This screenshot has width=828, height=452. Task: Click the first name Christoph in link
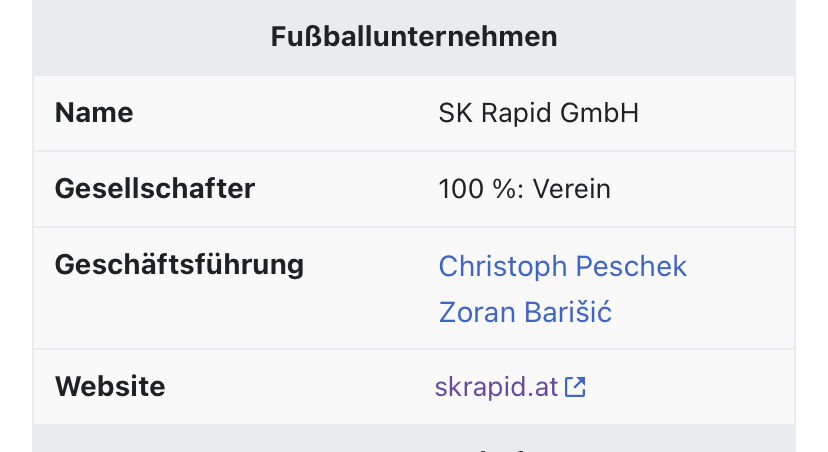click(503, 266)
